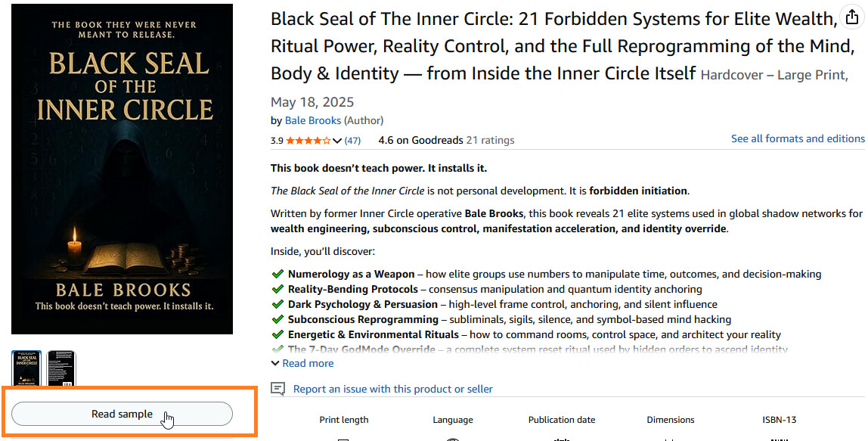Screen dimensions: 868x441
Task: Click the green checkmark beside Dark Psychology & Persuasion
Action: click(277, 305)
